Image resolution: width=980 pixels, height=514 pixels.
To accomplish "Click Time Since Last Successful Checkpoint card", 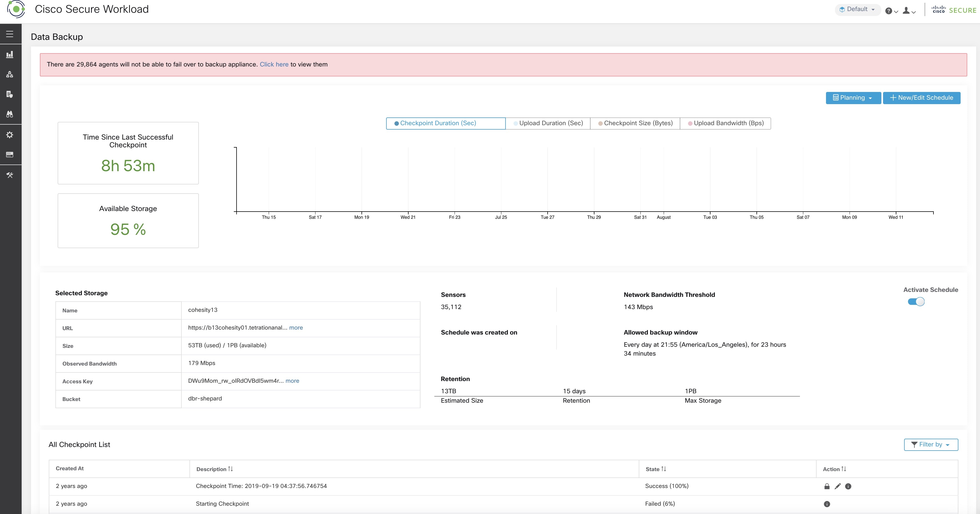I will [128, 153].
